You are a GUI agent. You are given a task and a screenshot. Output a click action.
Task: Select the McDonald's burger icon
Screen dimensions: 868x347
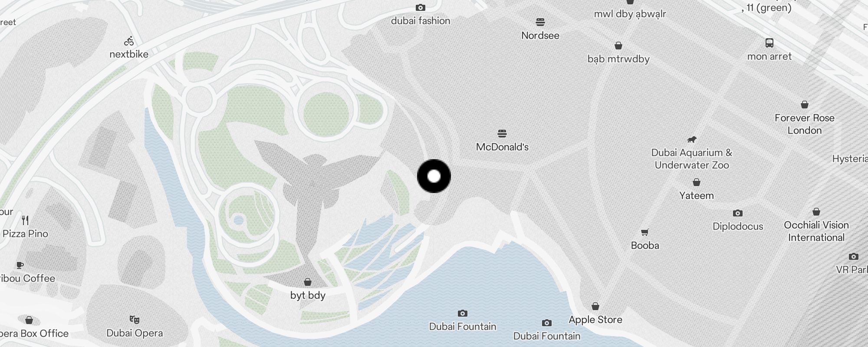(502, 133)
